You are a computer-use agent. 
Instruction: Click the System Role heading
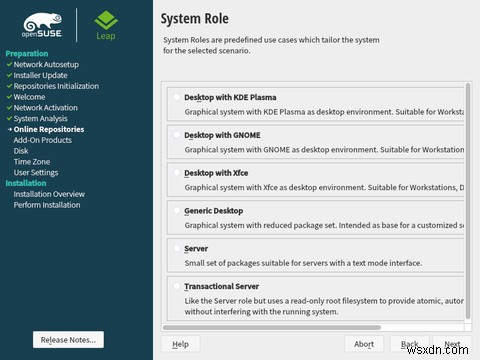(195, 19)
